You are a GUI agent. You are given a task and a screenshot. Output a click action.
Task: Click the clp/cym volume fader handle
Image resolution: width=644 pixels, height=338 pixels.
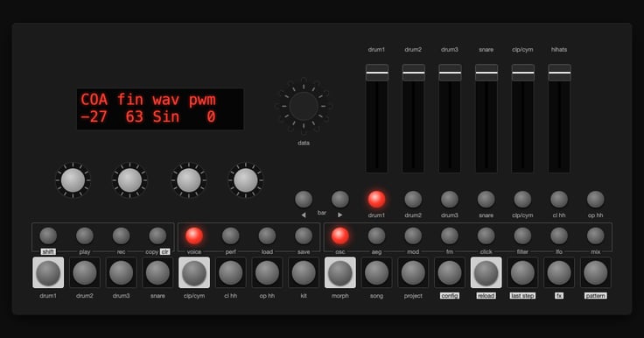click(x=523, y=73)
